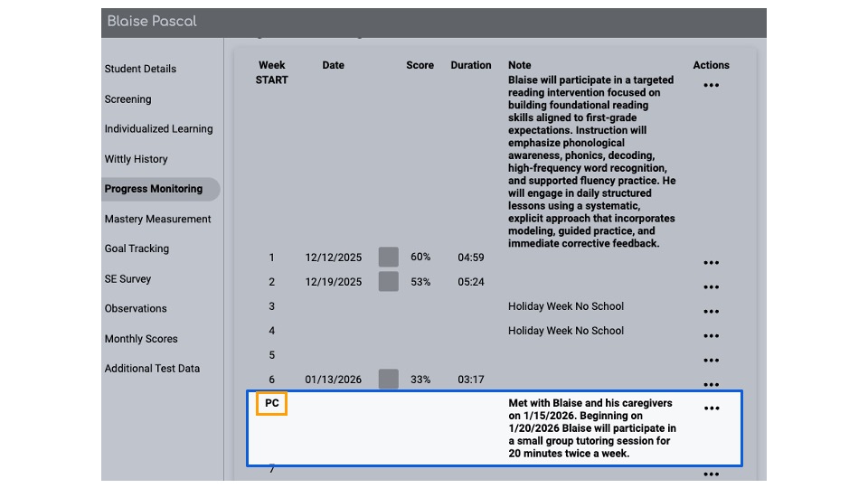This screenshot has width=868, height=488.
Task: Open actions menu for week 3 row
Action: 711,312
